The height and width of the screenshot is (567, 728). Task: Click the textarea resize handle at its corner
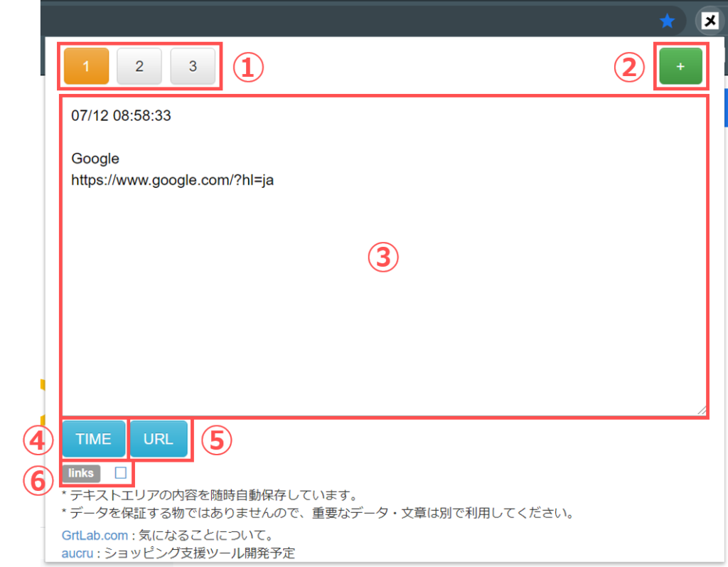(x=702, y=410)
